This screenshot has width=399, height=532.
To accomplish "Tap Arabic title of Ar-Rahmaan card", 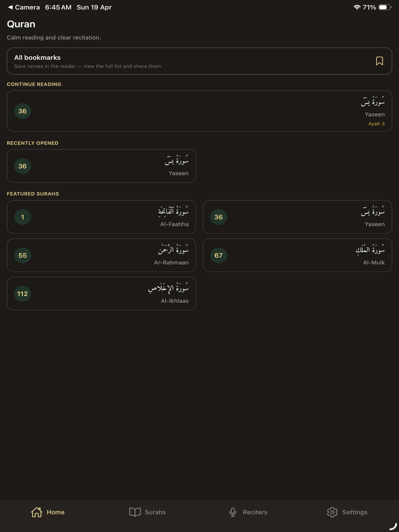I will pyautogui.click(x=173, y=249).
